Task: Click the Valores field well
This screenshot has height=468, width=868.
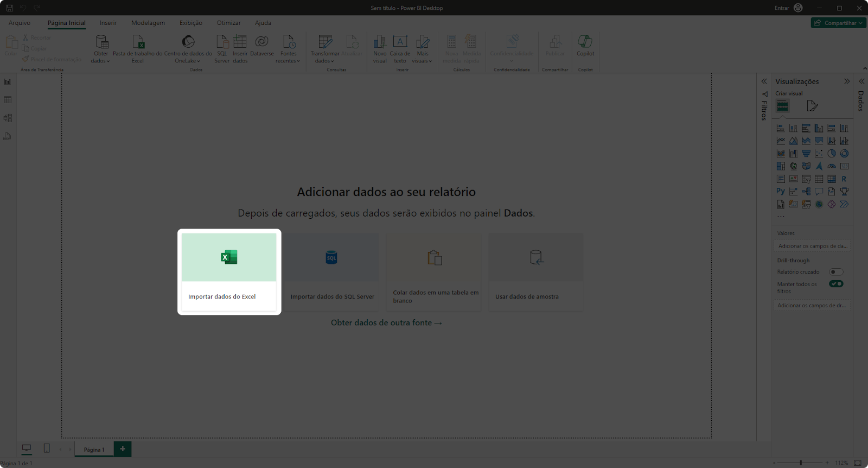Action: click(x=812, y=246)
